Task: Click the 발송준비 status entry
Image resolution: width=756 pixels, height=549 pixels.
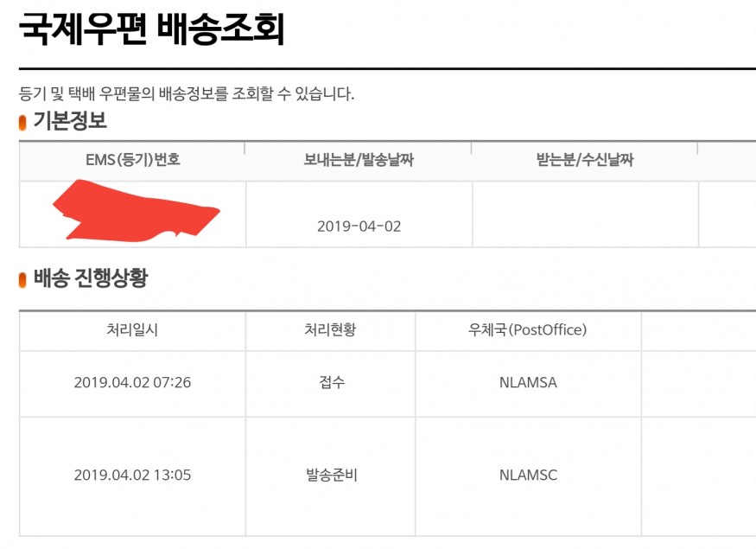Action: point(332,476)
